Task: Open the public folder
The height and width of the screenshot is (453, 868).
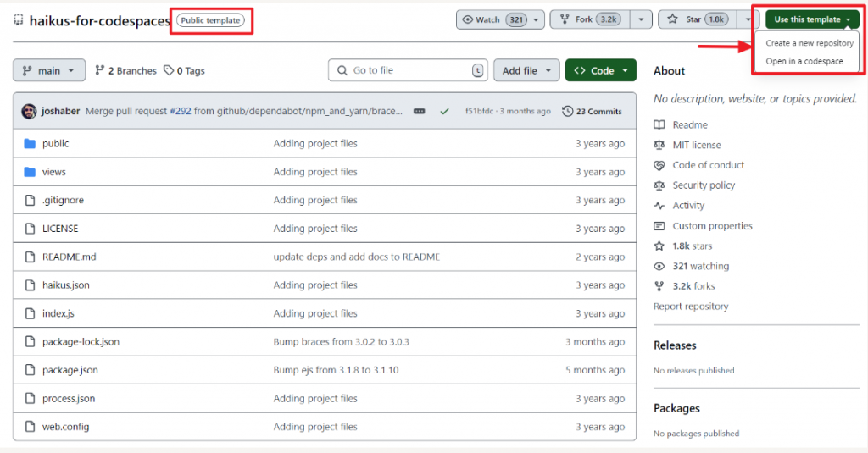Action: (x=55, y=144)
